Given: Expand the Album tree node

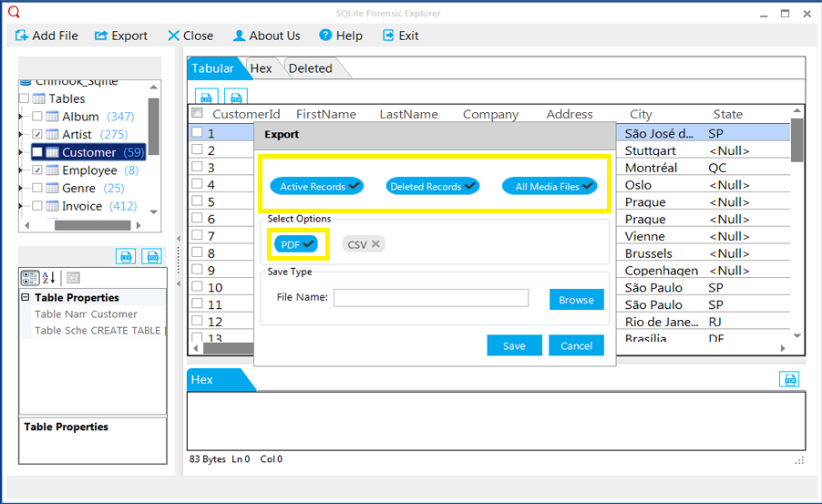Looking at the screenshot, I should coord(21,117).
